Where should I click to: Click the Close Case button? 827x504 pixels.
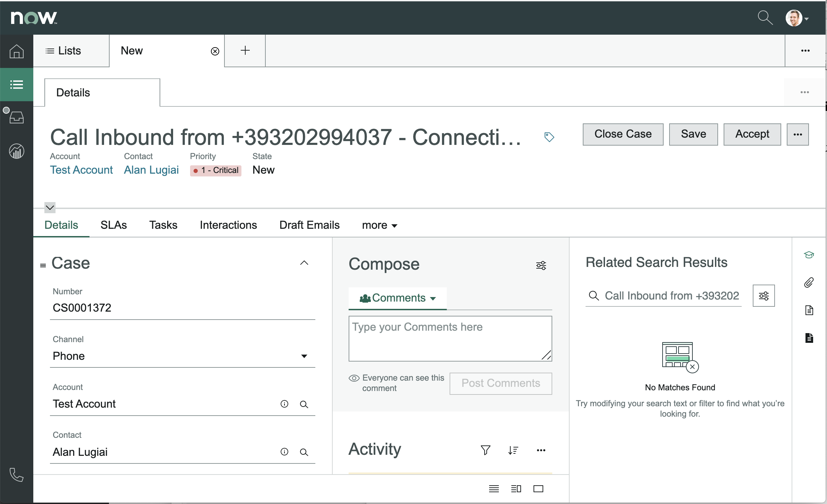point(623,134)
